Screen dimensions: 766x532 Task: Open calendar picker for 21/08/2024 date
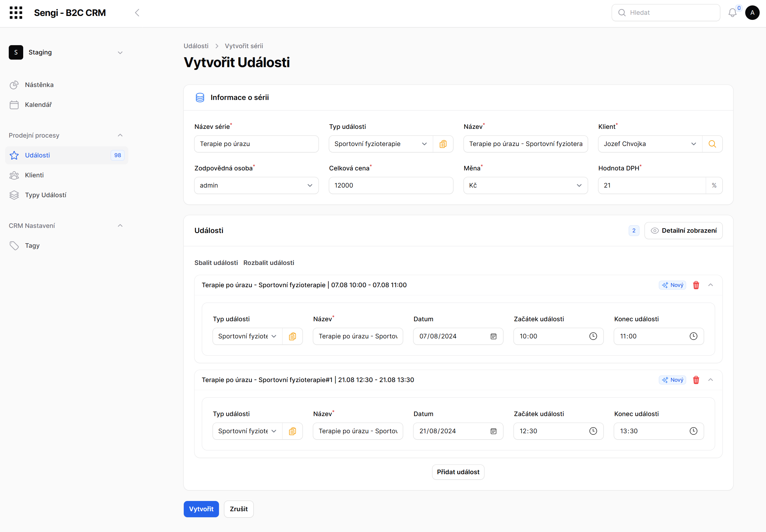pos(494,431)
